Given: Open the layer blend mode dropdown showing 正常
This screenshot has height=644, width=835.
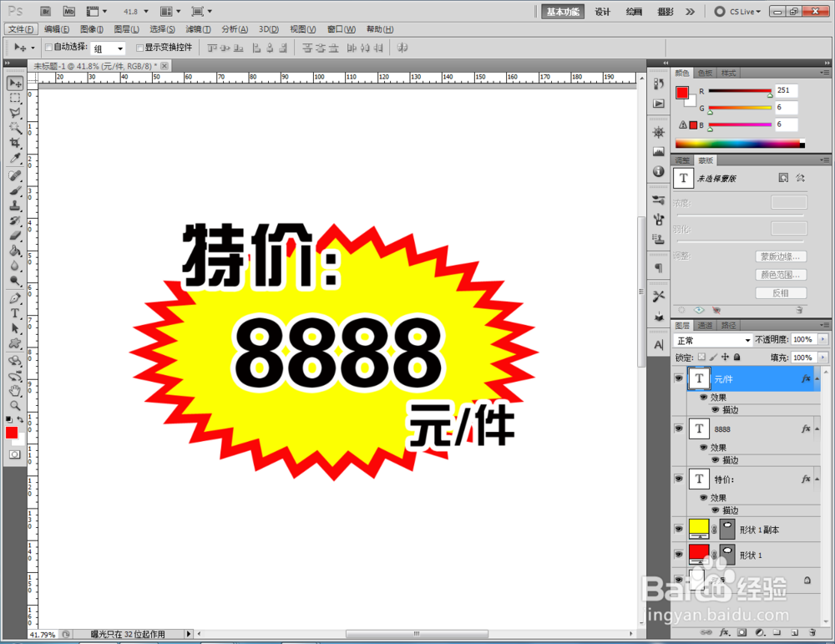Looking at the screenshot, I should click(714, 340).
